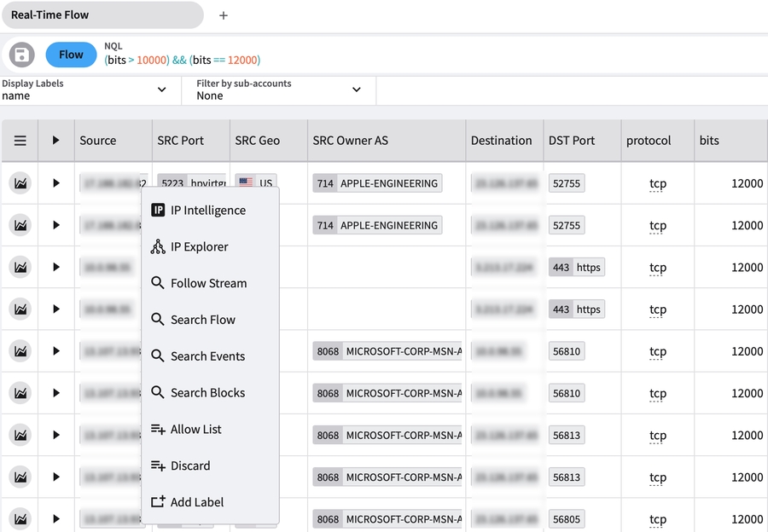Click chart icon in first flow row
768x532 pixels.
click(20, 183)
